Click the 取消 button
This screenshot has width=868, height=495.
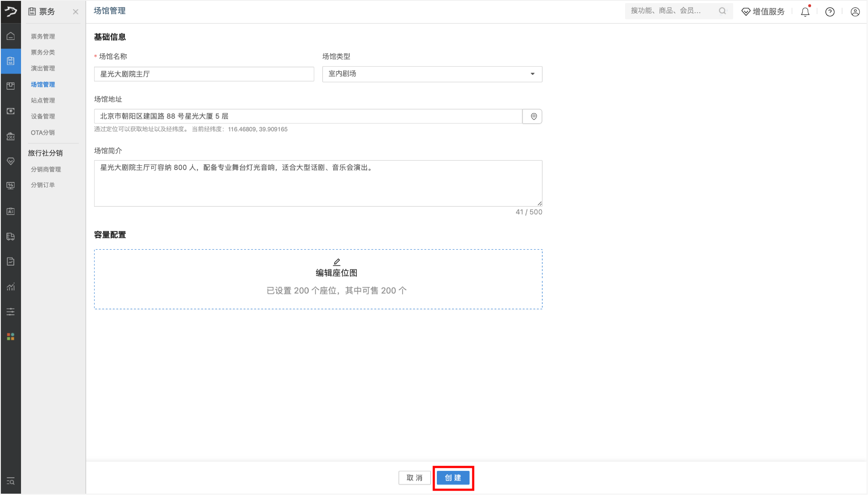tap(414, 477)
